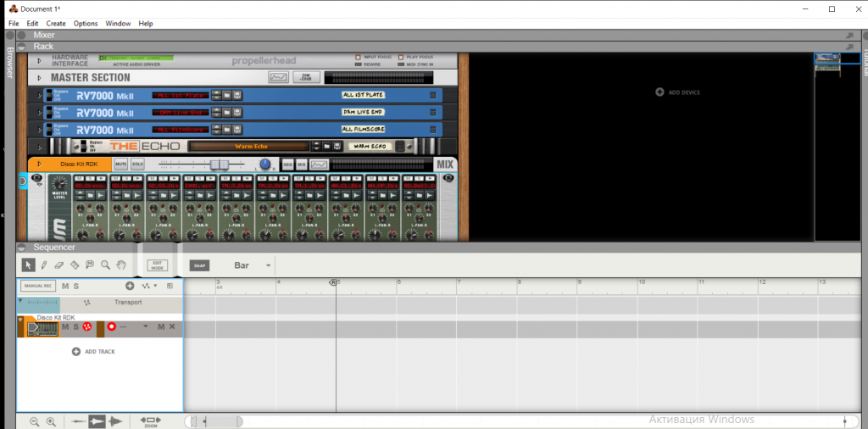Click ADD TRACK in the track list
Screen dimensions: 868x429
(93, 352)
